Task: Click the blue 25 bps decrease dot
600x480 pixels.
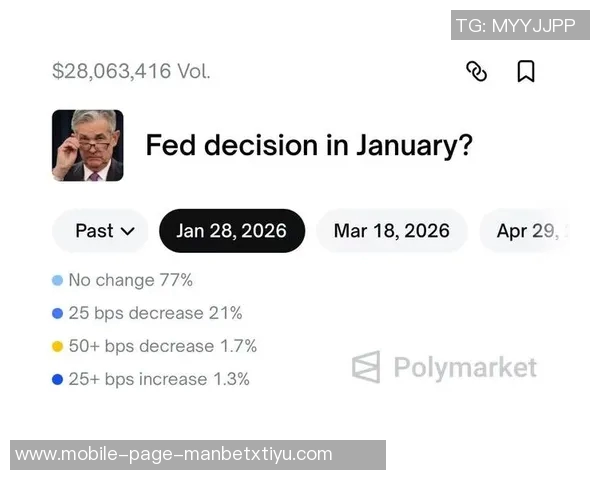Action: (57, 314)
